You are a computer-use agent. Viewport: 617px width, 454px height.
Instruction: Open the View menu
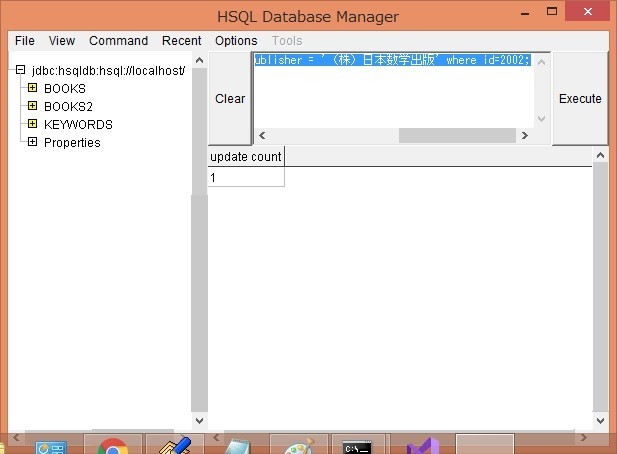click(61, 41)
